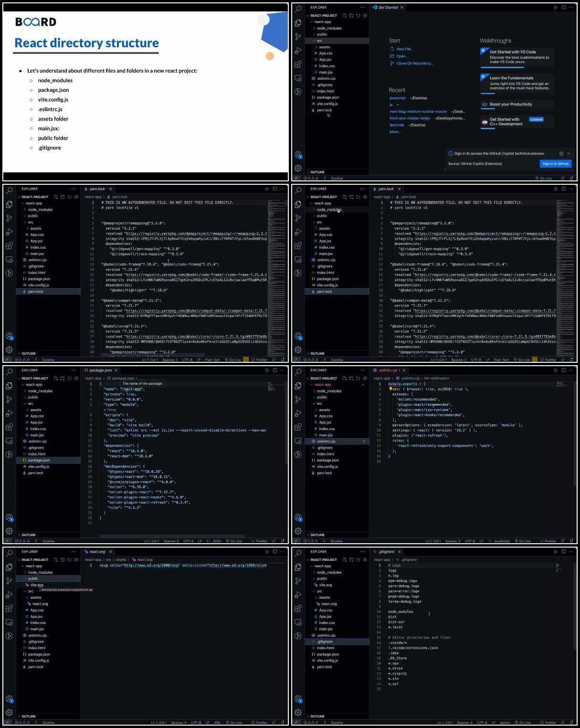Click the Ignore language mode in the .gitignore status bar
The height and width of the screenshot is (728, 580).
click(x=505, y=723)
